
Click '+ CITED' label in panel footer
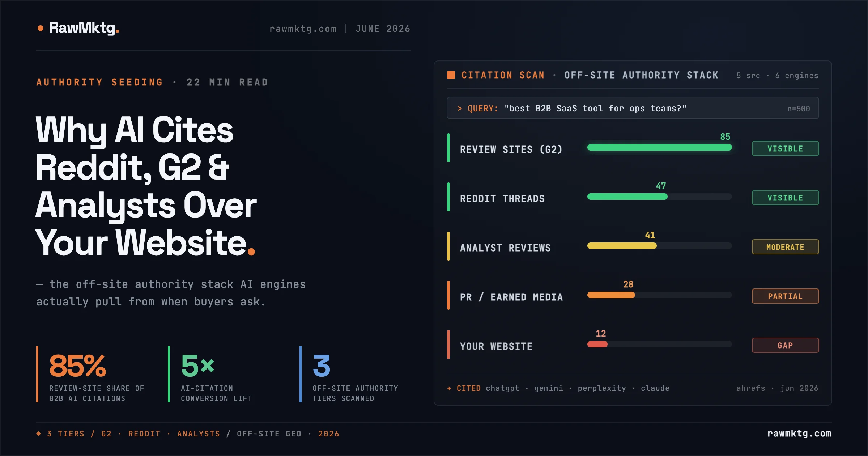464,388
